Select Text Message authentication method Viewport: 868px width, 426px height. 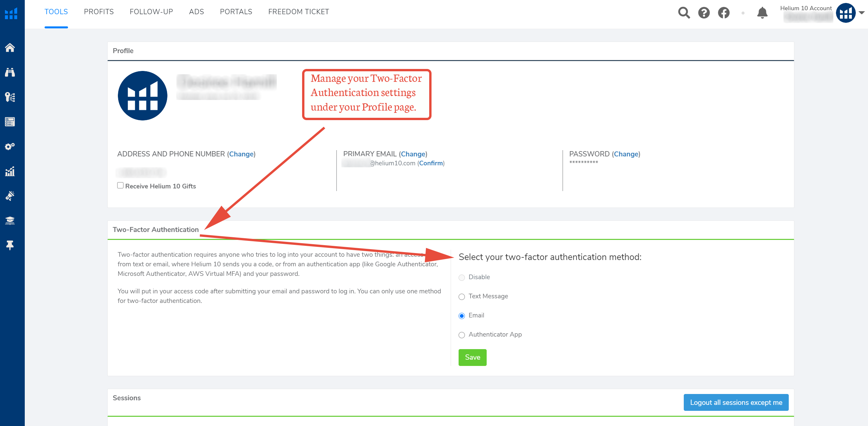462,297
